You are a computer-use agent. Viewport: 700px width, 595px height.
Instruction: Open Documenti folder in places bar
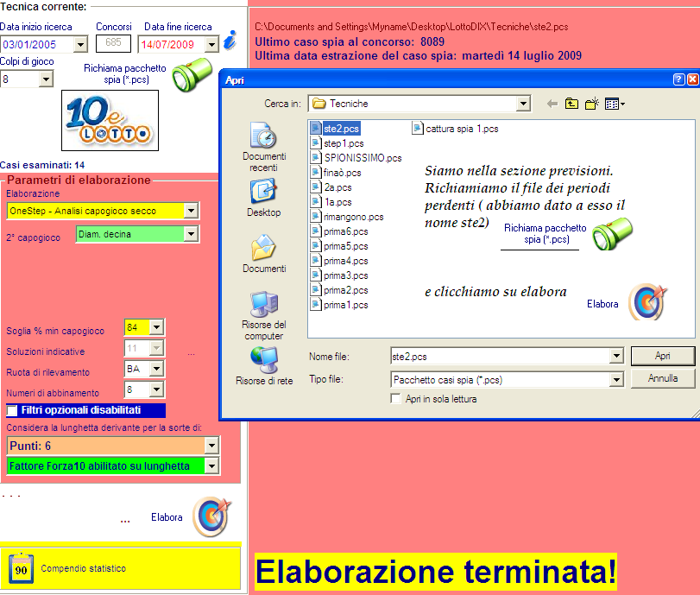tap(264, 254)
